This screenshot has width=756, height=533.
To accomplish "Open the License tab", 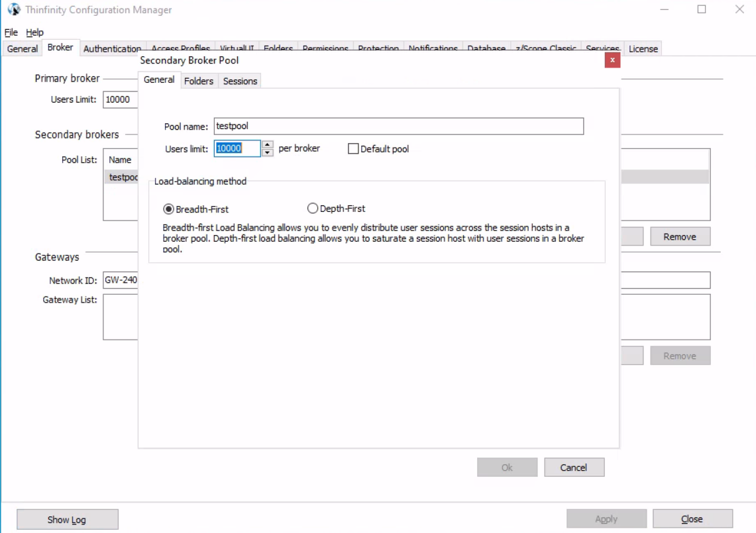I will click(x=643, y=49).
